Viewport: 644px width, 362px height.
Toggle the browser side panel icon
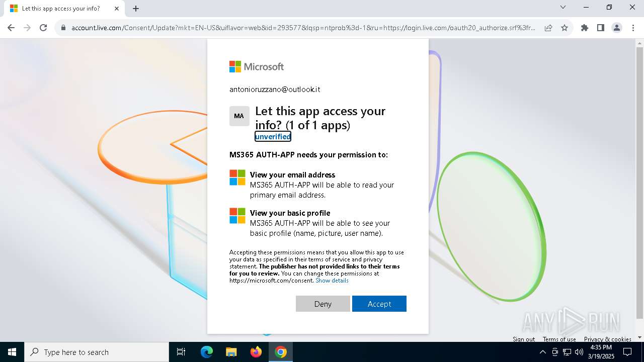point(601,28)
